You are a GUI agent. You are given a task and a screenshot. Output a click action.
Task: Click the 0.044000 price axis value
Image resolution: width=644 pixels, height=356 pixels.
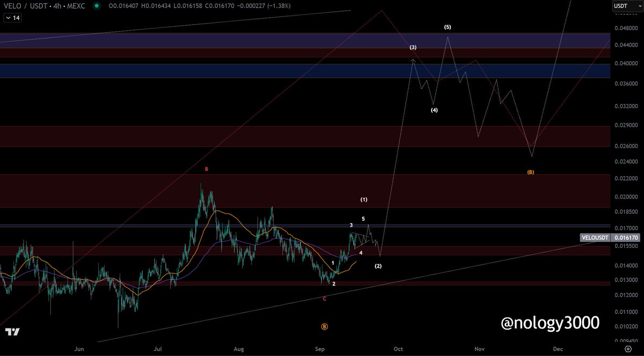point(627,46)
